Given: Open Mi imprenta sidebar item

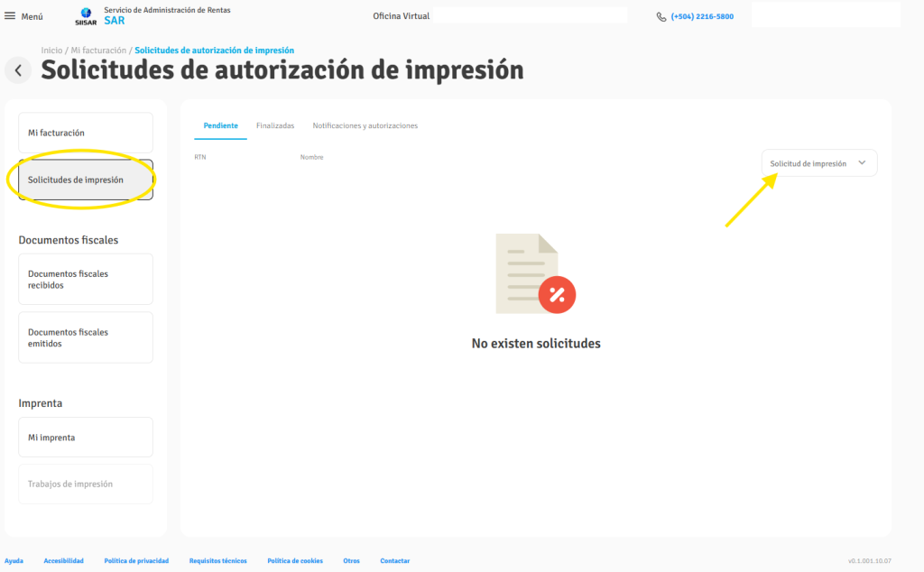Looking at the screenshot, I should click(86, 437).
